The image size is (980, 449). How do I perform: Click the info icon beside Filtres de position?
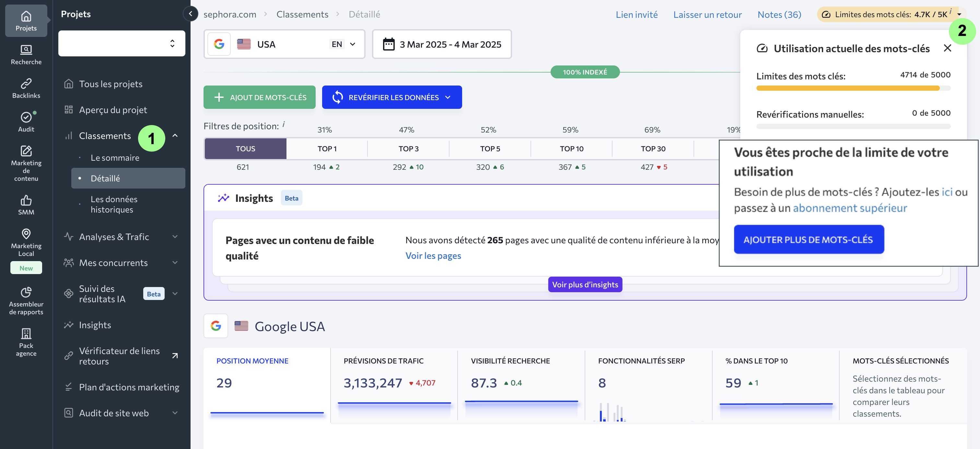pyautogui.click(x=284, y=124)
